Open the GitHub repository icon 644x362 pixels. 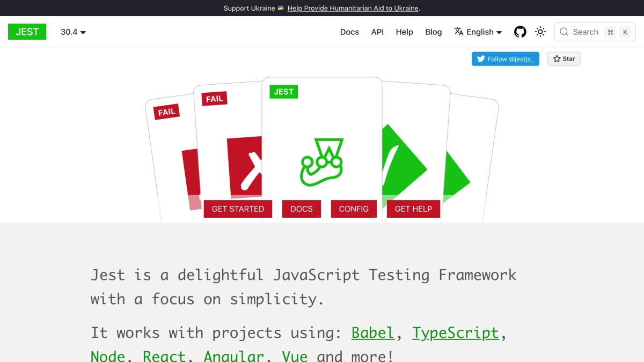[520, 32]
